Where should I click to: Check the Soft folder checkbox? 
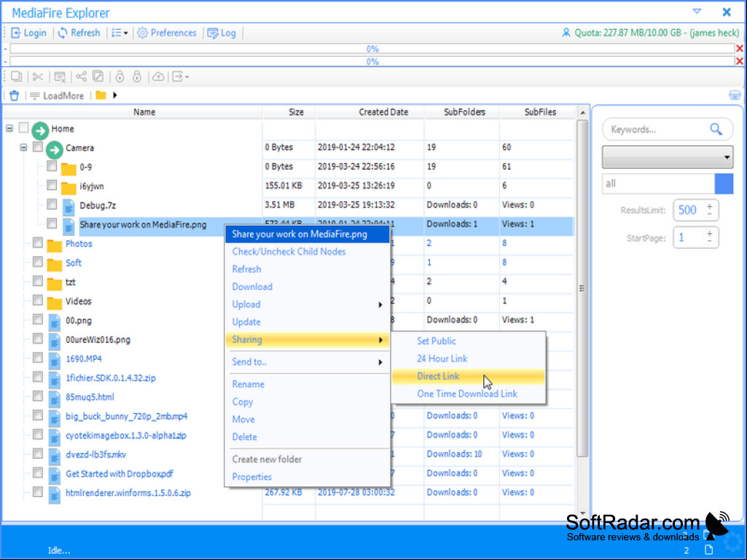pos(38,262)
